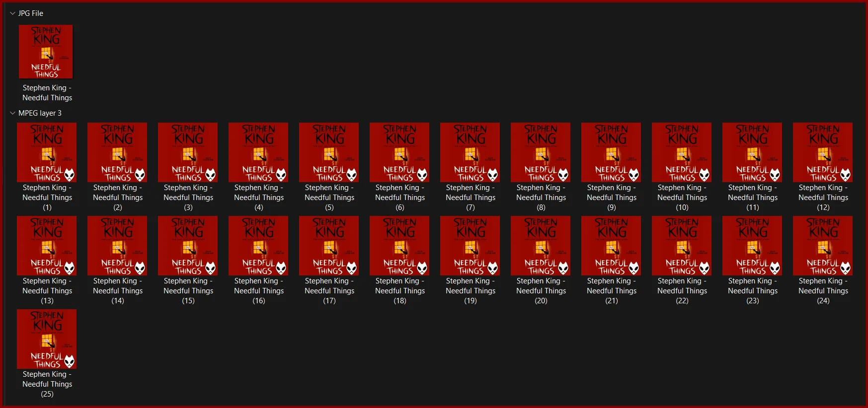Click the JPG file name "Stephen King - Needful Things"
Screen dimensions: 868x408
pyautogui.click(x=47, y=93)
